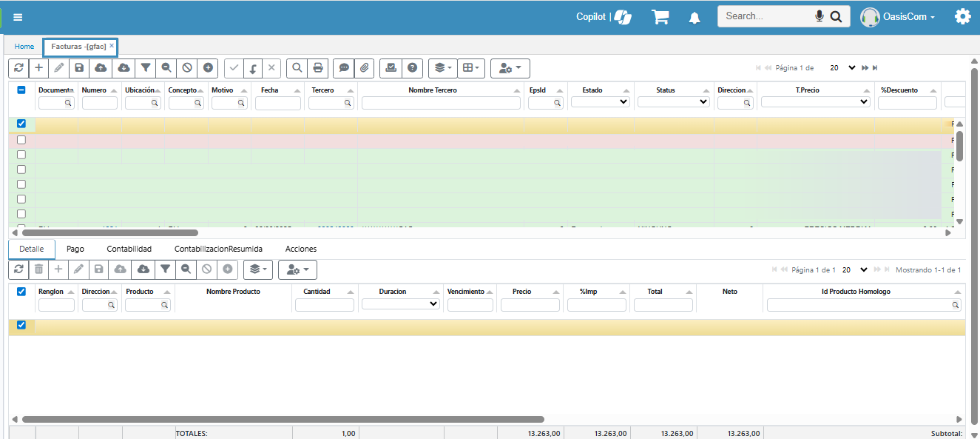
Task: Open the Estado filter dropdown
Action: pos(600,102)
